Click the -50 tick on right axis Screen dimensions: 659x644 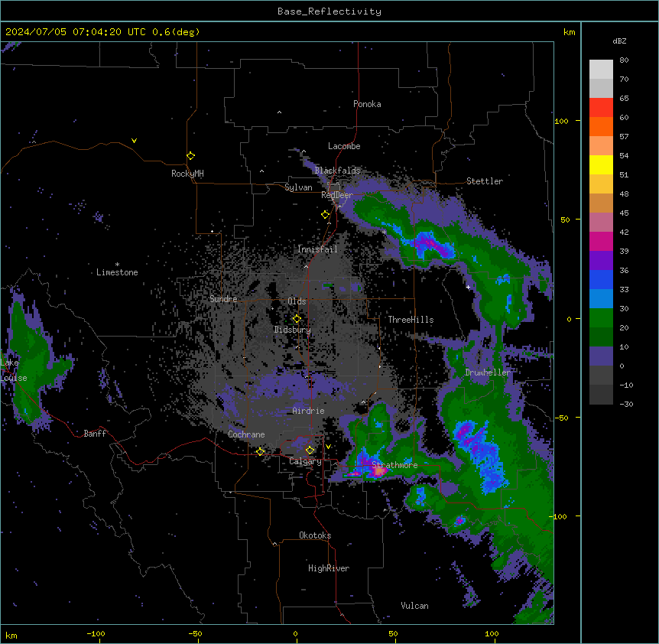coord(561,418)
